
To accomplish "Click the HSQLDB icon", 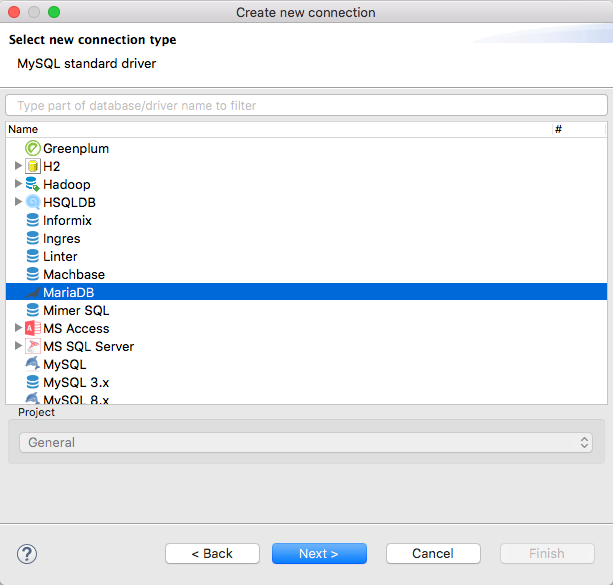I will pos(33,203).
